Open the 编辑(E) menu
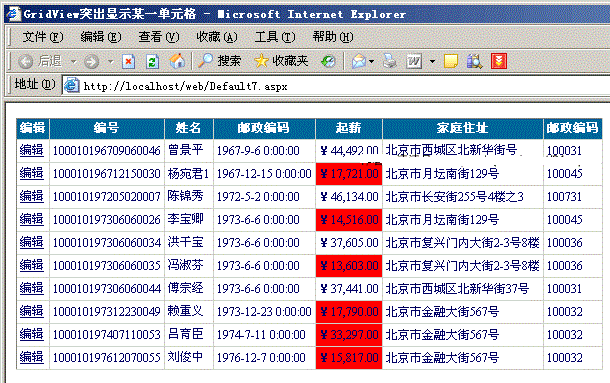Image resolution: width=610 pixels, height=383 pixels. click(x=100, y=37)
